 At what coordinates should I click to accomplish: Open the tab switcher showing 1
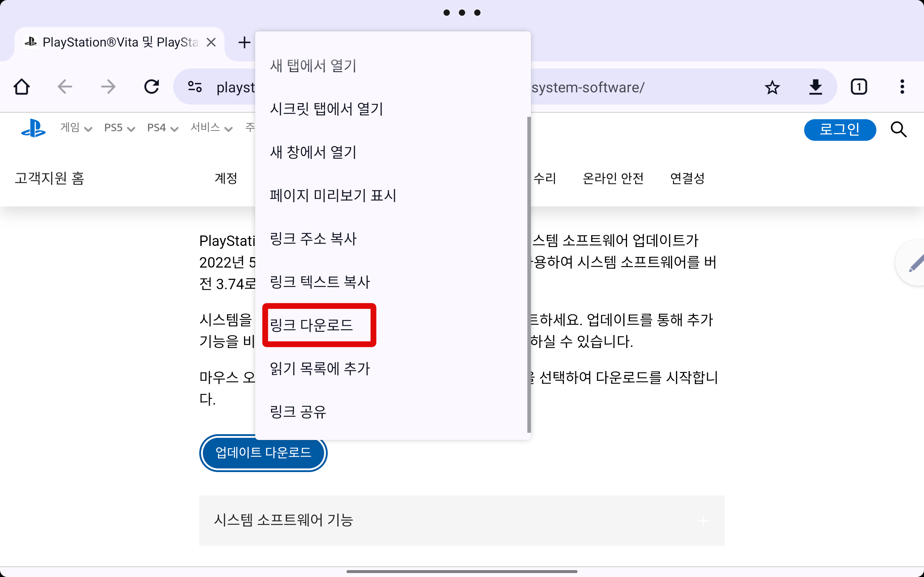pos(859,87)
